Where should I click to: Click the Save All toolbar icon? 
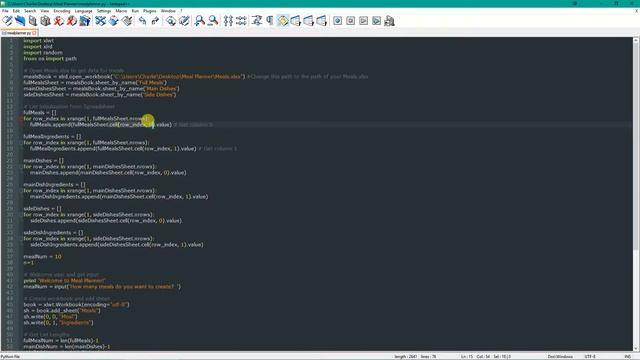click(45, 20)
